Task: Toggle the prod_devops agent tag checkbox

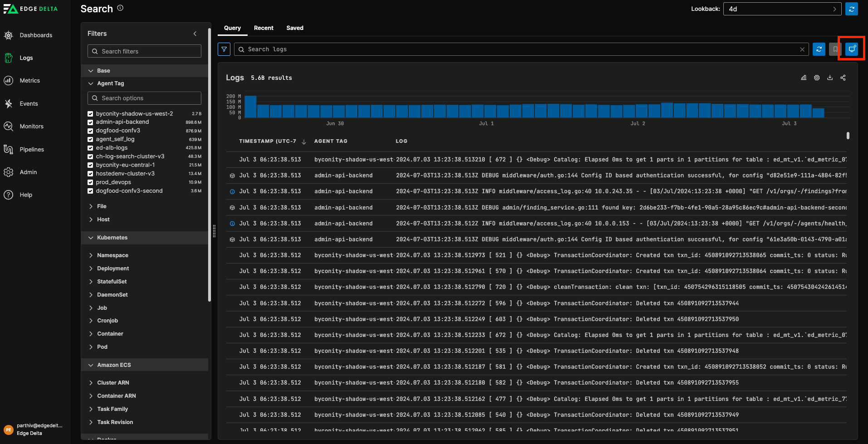Action: [x=90, y=182]
